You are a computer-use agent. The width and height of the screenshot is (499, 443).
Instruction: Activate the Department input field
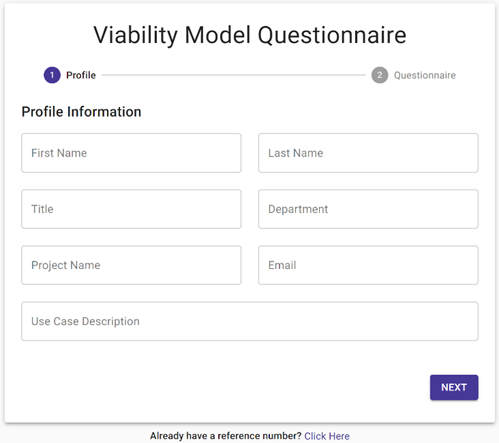click(x=368, y=209)
